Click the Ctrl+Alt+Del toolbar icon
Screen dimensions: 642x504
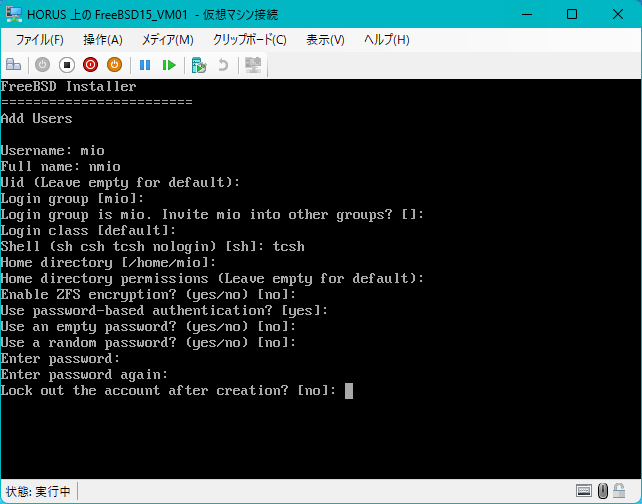pos(13,65)
